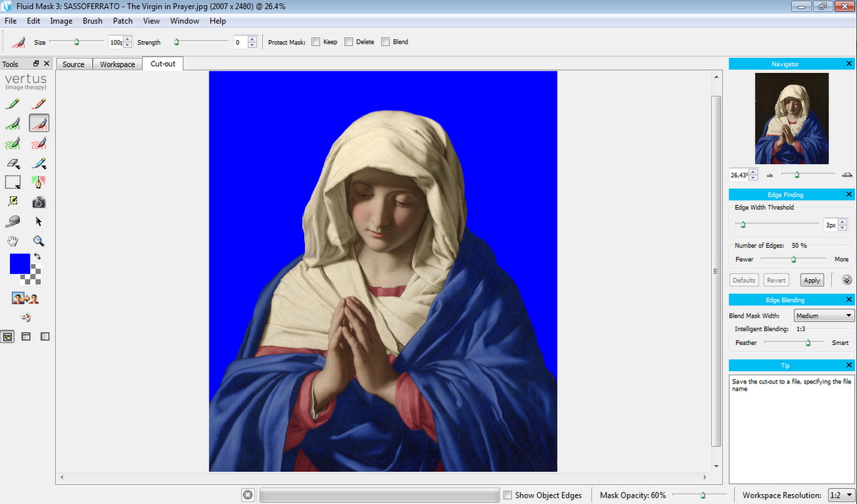The height and width of the screenshot is (504, 857).
Task: Select the Zoom magnifier tool
Action: coord(39,241)
